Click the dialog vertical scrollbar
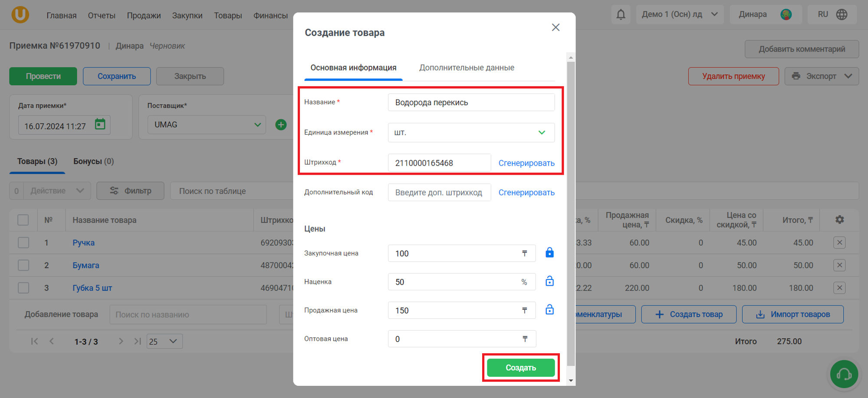The image size is (868, 398). 571,213
